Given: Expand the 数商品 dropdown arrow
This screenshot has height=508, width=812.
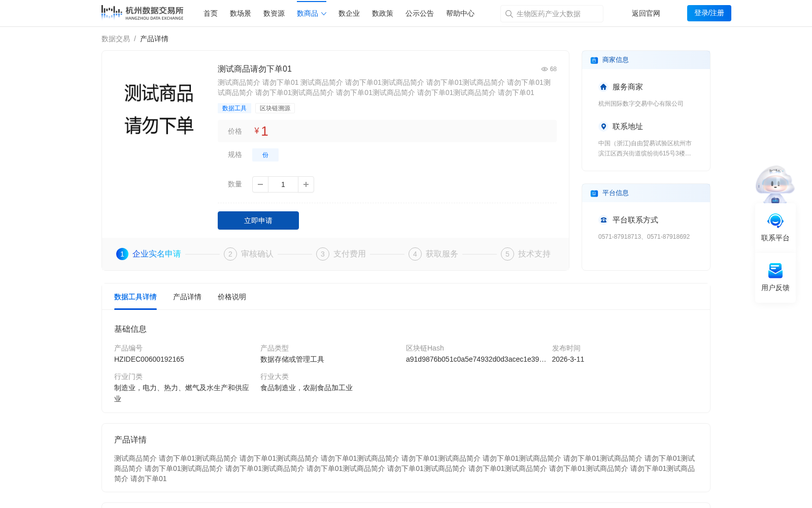Looking at the screenshot, I should click(324, 14).
